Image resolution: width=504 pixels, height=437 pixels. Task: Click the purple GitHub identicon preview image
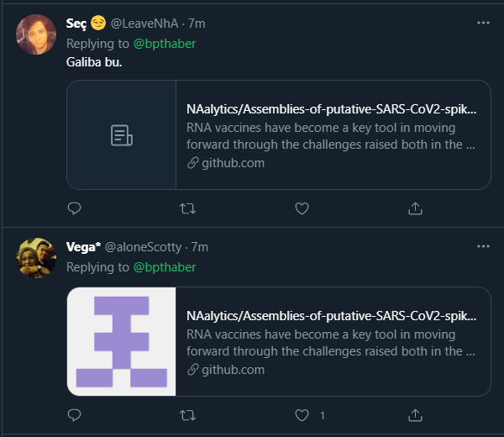tap(122, 342)
